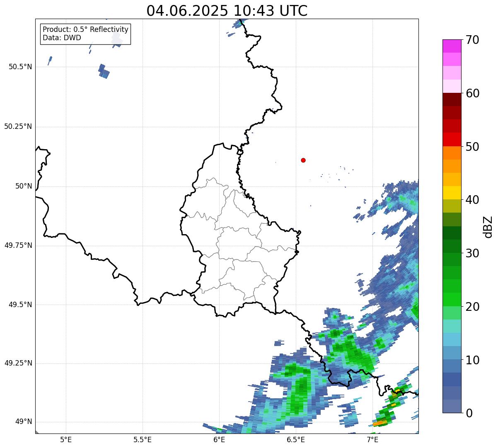Click the 49.75°N latitude label

tap(18, 245)
